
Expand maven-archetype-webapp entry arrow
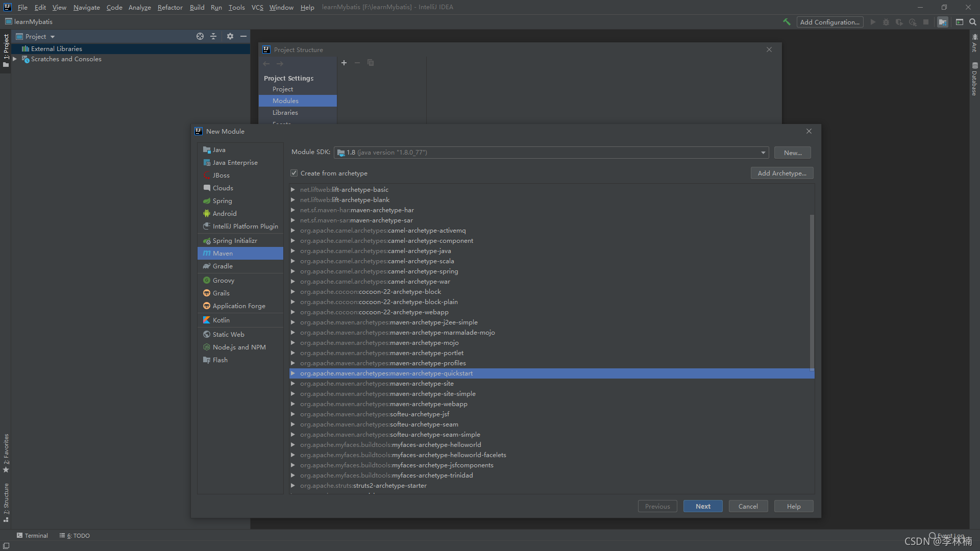point(293,404)
